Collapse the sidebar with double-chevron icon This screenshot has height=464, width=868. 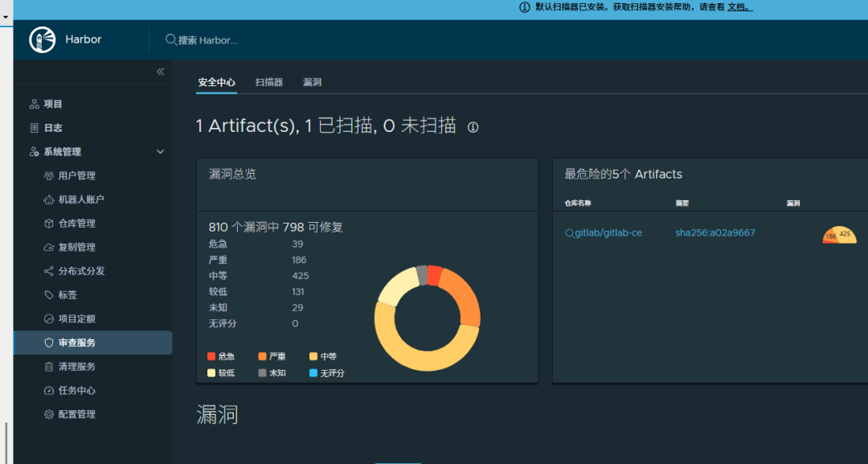(x=161, y=72)
